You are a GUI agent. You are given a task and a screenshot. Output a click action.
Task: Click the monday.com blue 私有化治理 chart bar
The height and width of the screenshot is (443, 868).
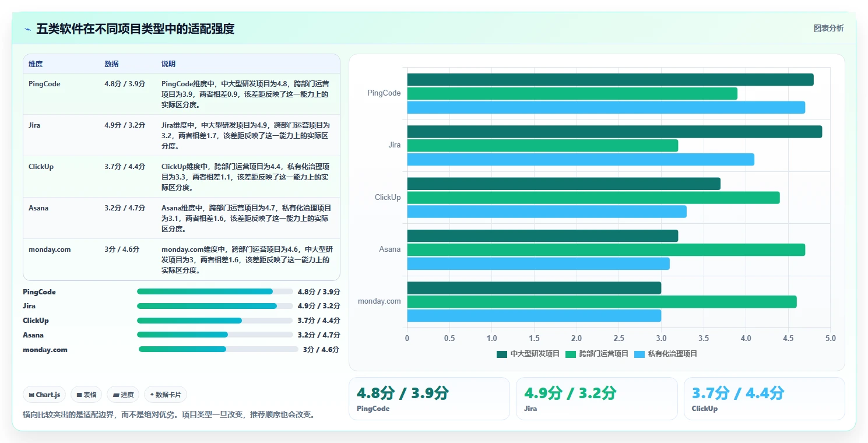tap(534, 315)
